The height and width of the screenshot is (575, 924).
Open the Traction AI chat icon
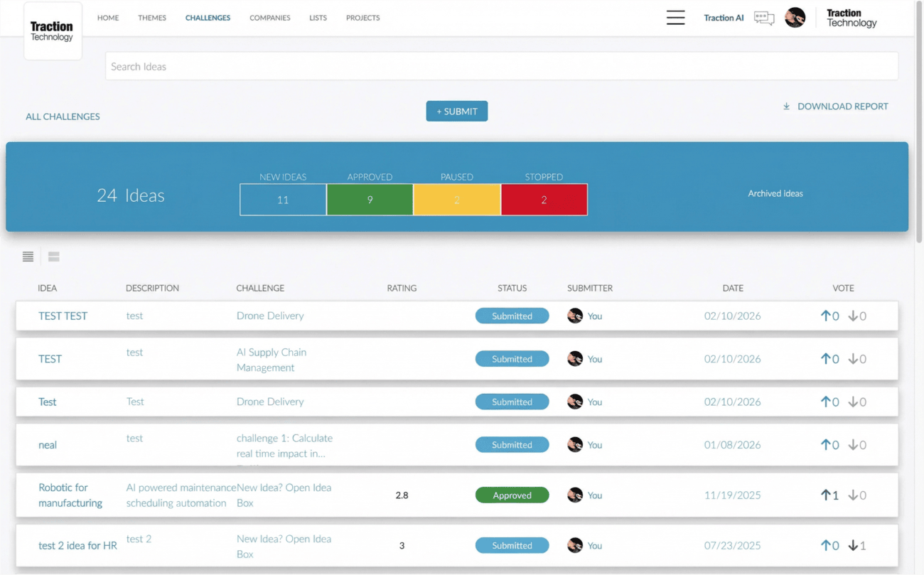point(763,18)
